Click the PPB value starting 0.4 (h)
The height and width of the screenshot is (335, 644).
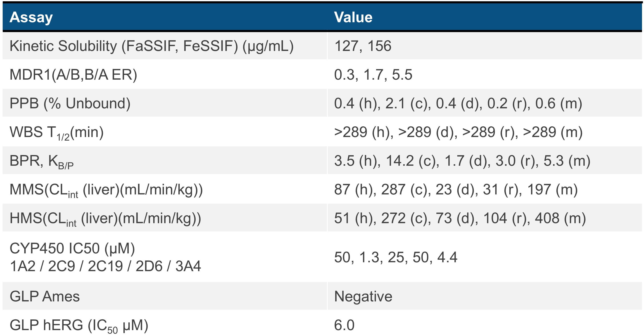pyautogui.click(x=458, y=103)
